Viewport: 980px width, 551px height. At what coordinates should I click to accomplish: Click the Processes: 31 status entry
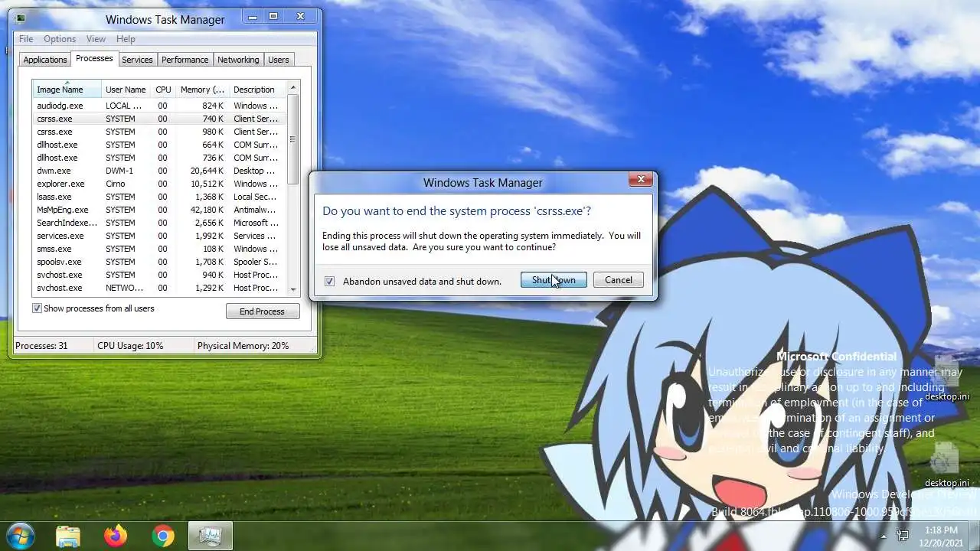pyautogui.click(x=41, y=346)
